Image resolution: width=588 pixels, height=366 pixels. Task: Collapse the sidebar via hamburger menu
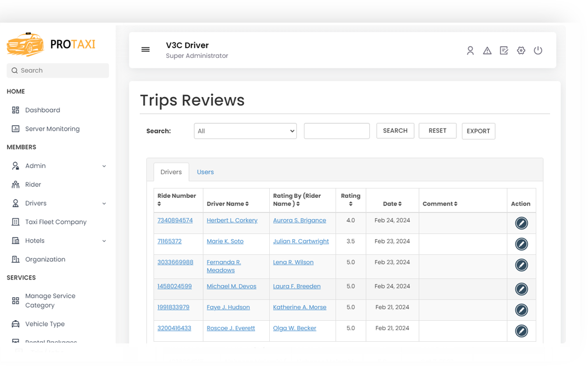coord(145,49)
